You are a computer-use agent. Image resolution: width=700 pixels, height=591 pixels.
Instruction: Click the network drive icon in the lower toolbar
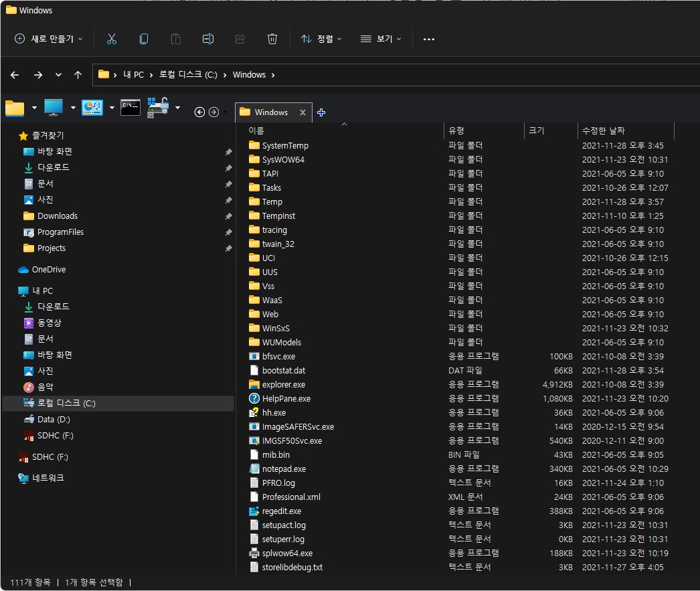pos(159,108)
